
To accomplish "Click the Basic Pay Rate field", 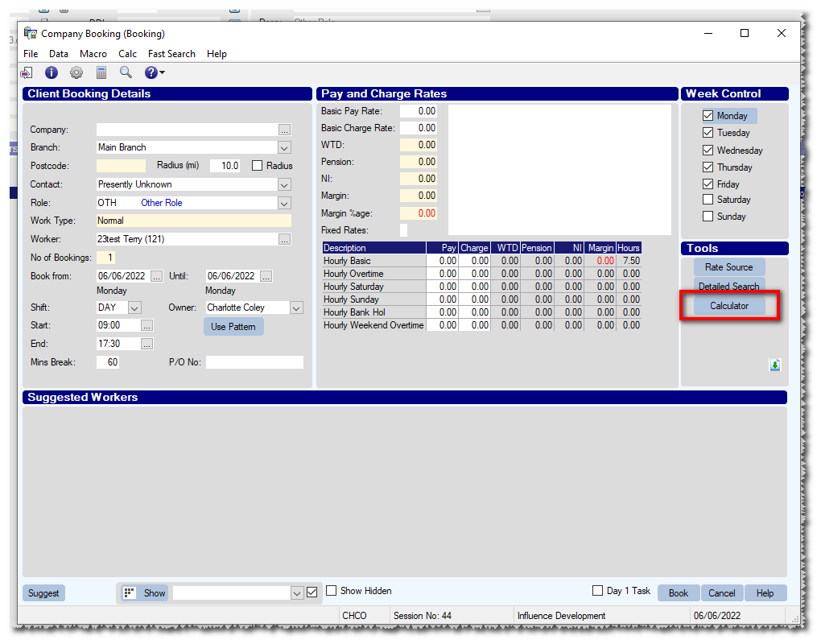I will 419,111.
